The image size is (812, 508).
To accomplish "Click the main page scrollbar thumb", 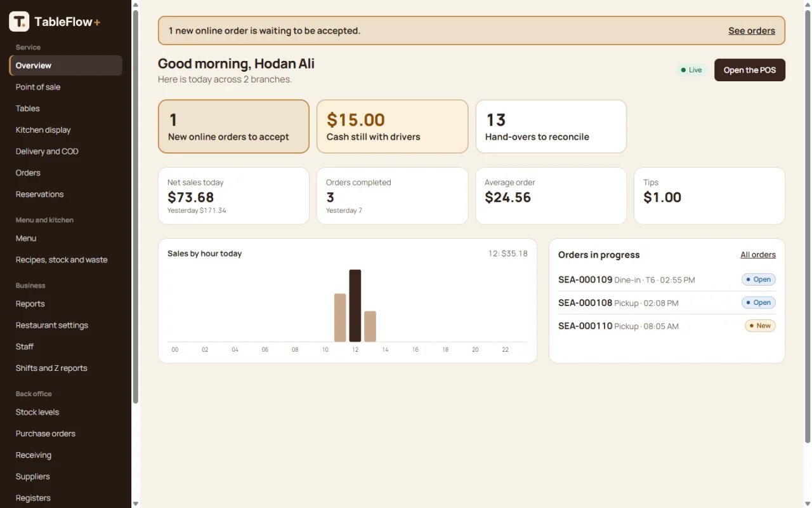I will (808, 226).
